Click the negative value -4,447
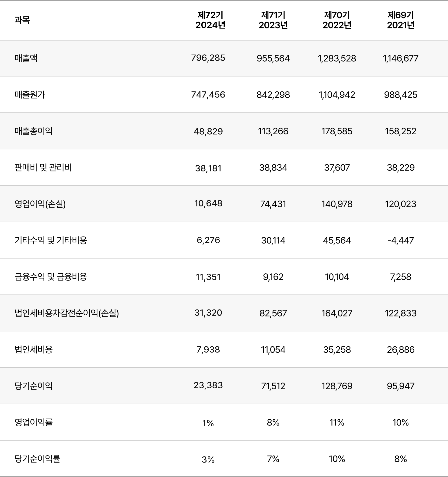Viewport: 448px width, 477px height. (401, 240)
